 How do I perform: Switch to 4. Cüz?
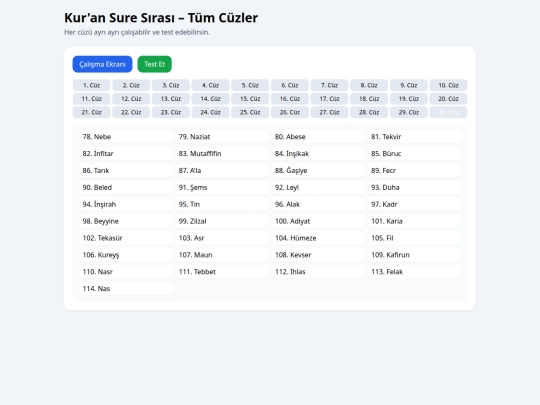click(x=210, y=85)
